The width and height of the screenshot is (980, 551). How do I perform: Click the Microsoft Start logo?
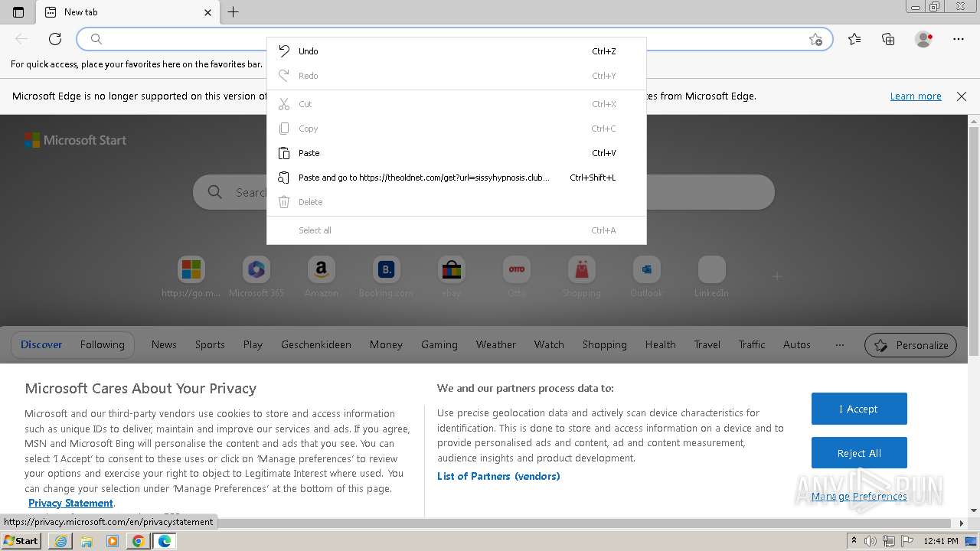point(75,140)
